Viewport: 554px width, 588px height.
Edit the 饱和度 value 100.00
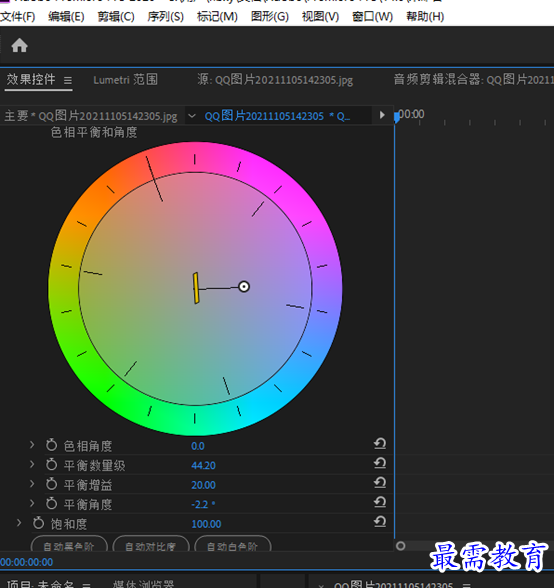(206, 524)
